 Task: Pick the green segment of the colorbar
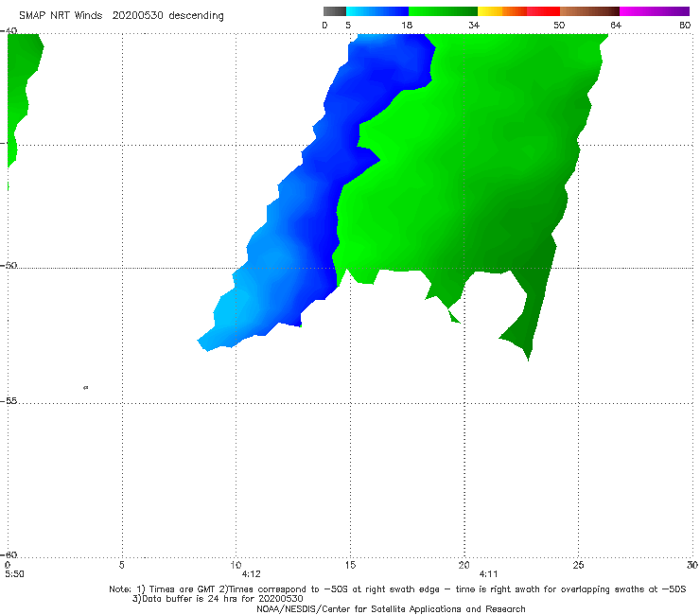443,11
